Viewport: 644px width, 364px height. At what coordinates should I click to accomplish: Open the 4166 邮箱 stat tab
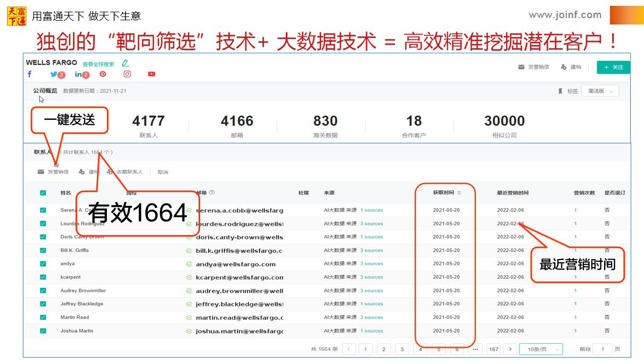tap(237, 127)
